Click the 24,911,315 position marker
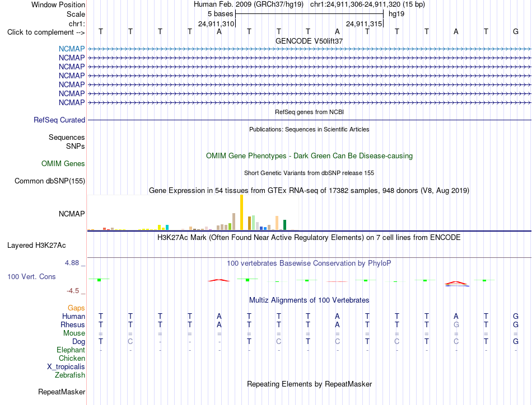The height and width of the screenshot is (405, 532). 364,23
